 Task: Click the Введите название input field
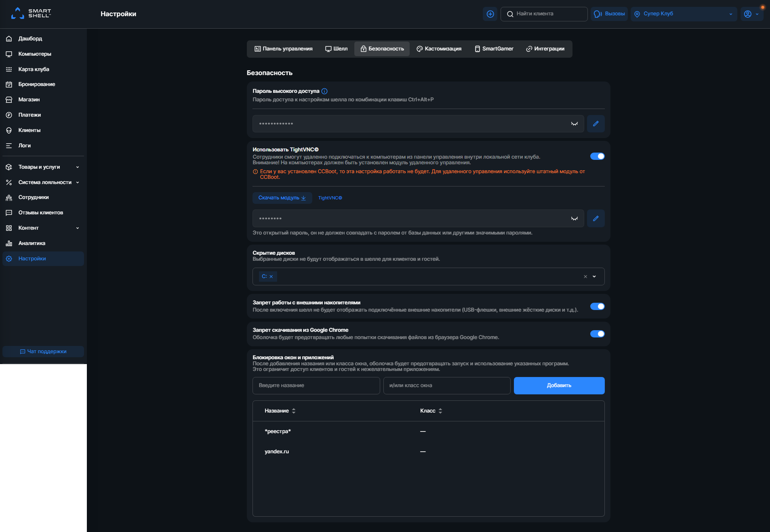point(316,385)
